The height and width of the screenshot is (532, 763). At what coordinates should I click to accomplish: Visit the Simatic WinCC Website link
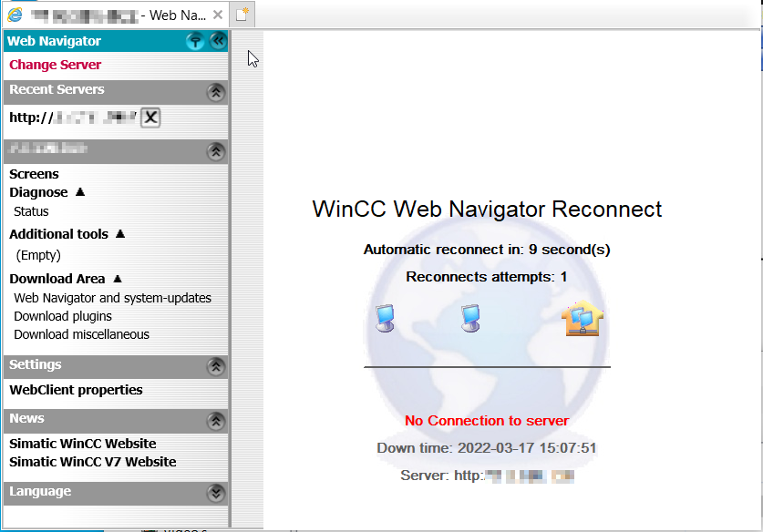(83, 444)
